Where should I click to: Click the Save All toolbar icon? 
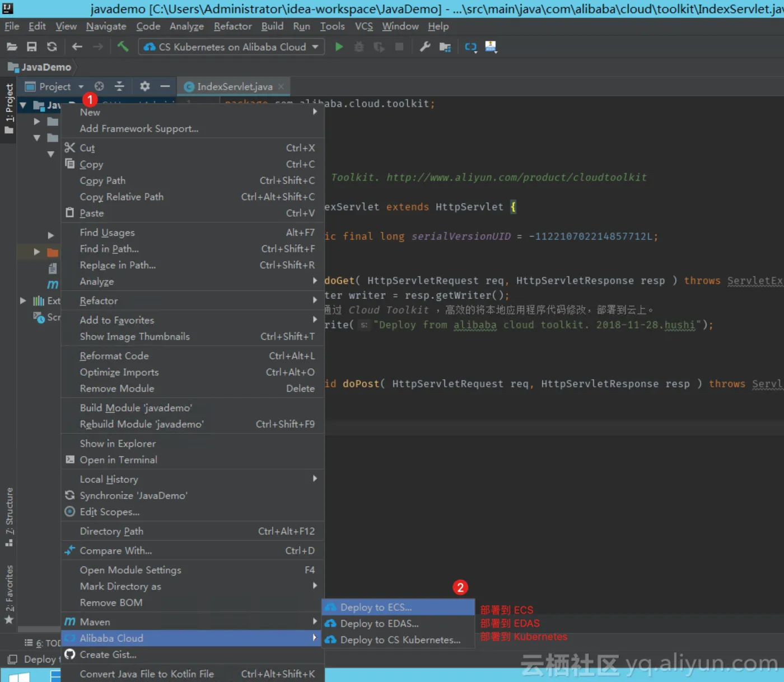[32, 47]
